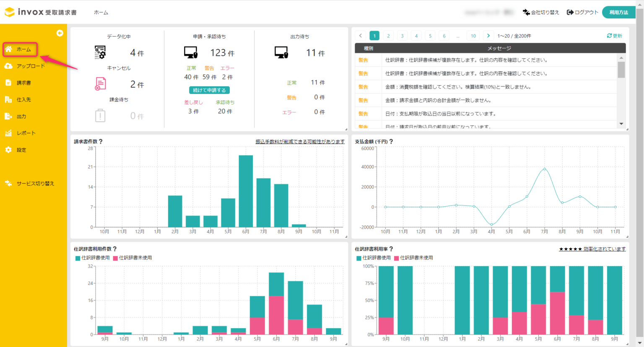Refresh the message list with 更新
Viewport: 644px width, 347px height.
615,36
